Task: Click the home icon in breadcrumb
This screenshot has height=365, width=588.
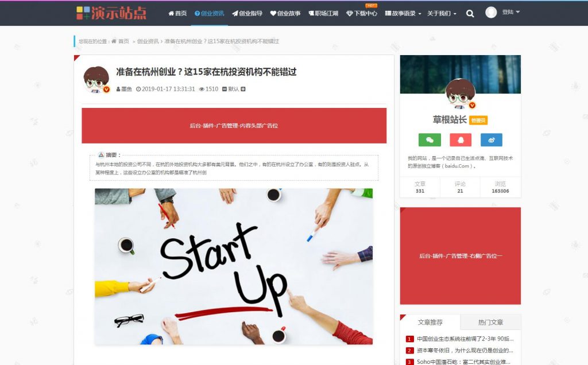Action: [114, 41]
